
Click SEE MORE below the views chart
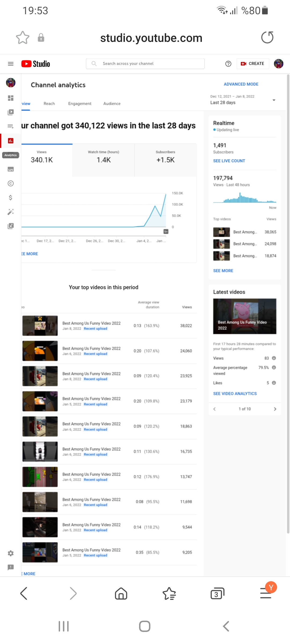(x=30, y=254)
